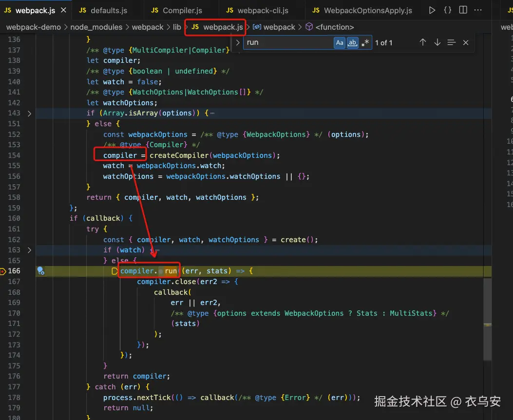
Task: Toggle find in selection icon
Action: pyautogui.click(x=452, y=42)
